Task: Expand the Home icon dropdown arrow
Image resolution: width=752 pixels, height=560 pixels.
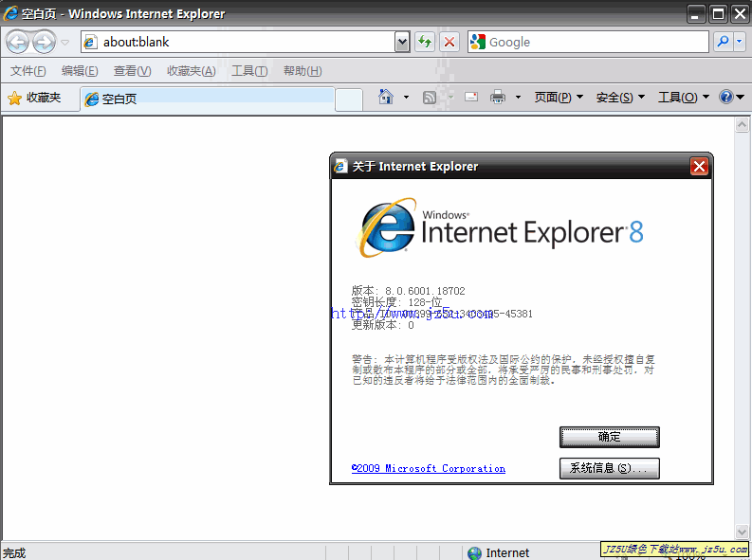Action: (x=406, y=98)
